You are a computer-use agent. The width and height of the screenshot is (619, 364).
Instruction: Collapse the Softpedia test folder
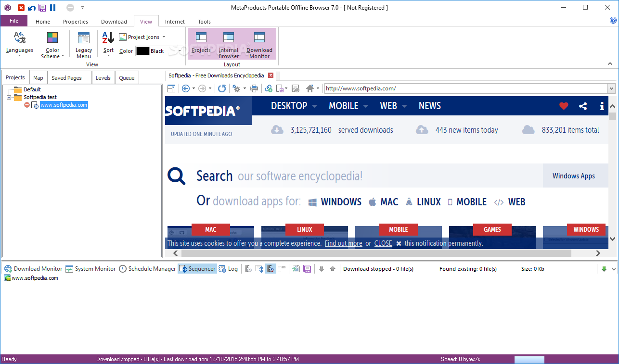tap(9, 97)
